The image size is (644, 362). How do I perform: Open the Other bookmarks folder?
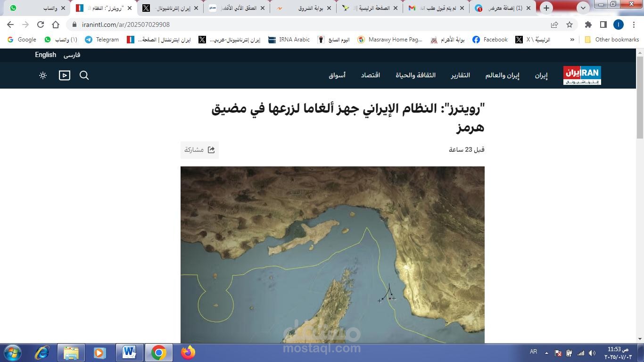pyautogui.click(x=611, y=40)
